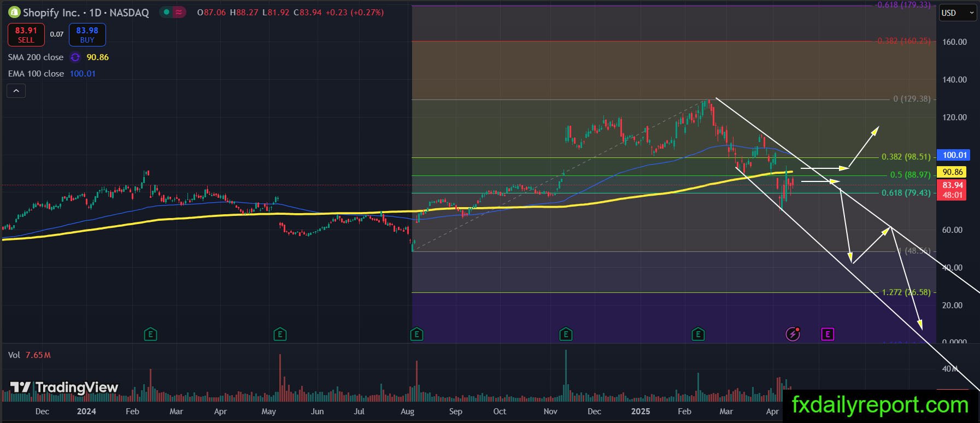Image resolution: width=980 pixels, height=423 pixels.
Task: Select the 1.272 (26.58) Fibonacci level label
Action: [906, 292]
